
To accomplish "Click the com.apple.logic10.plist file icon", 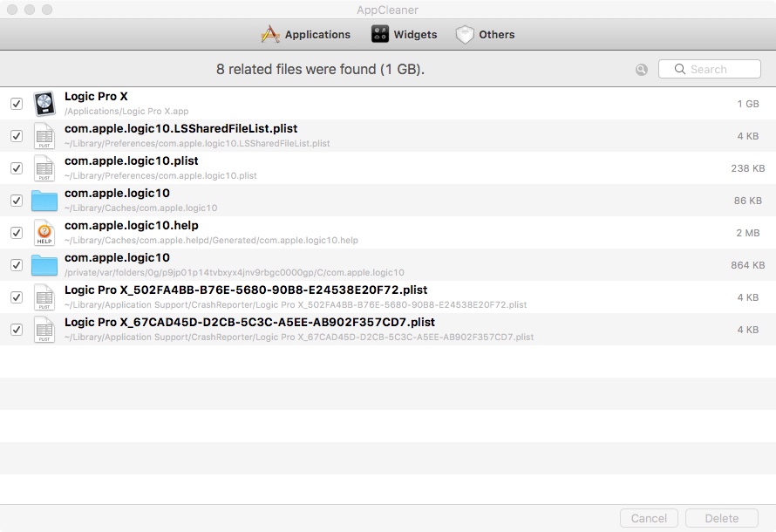I will pos(44,168).
